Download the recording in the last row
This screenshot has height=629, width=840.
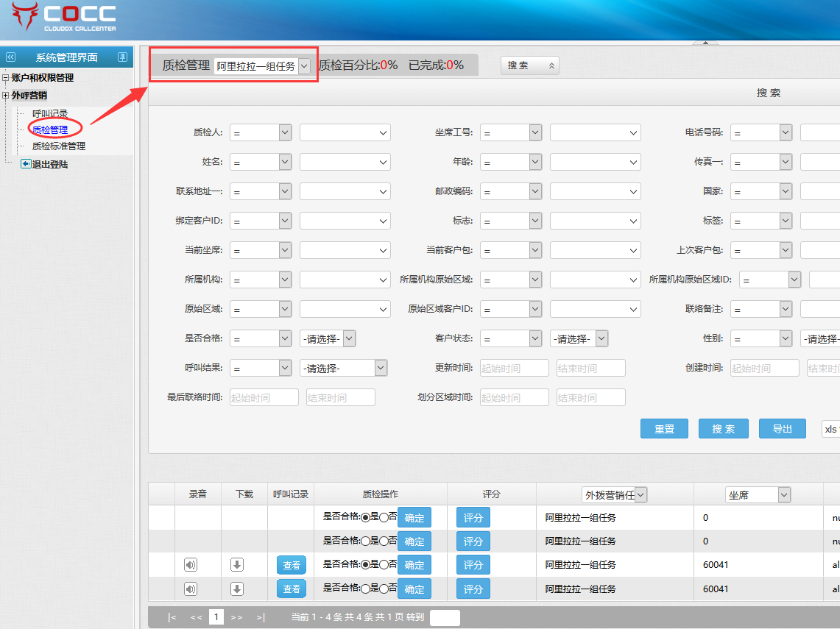237,589
